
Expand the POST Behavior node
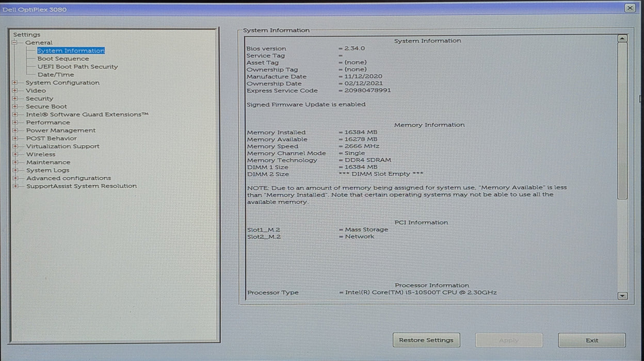(15, 138)
